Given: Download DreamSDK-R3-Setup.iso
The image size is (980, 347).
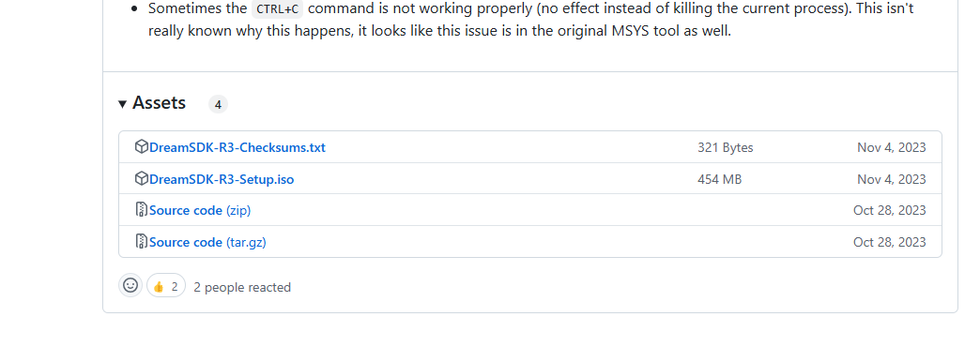Looking at the screenshot, I should [222, 180].
